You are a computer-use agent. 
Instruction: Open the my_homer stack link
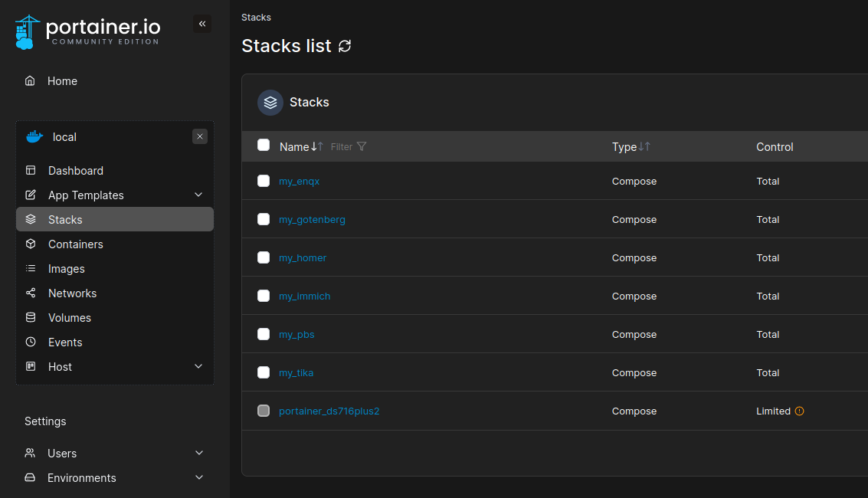click(x=303, y=258)
